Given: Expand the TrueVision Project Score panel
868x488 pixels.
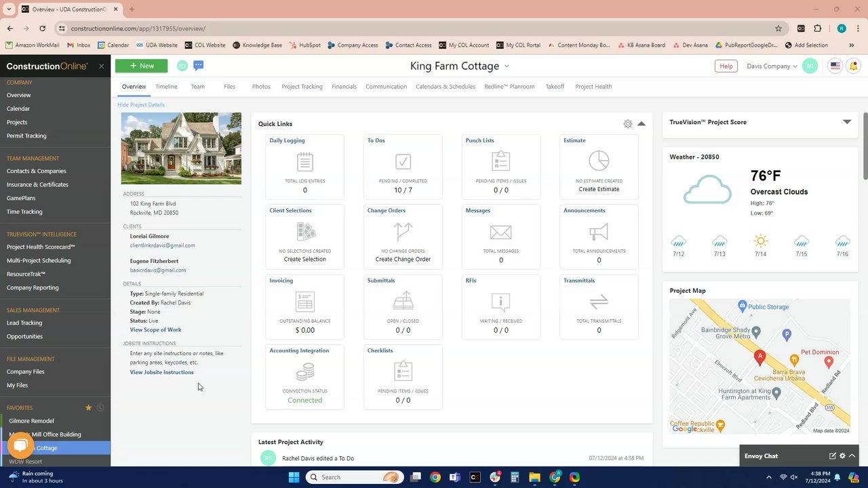Looking at the screenshot, I should (x=847, y=122).
